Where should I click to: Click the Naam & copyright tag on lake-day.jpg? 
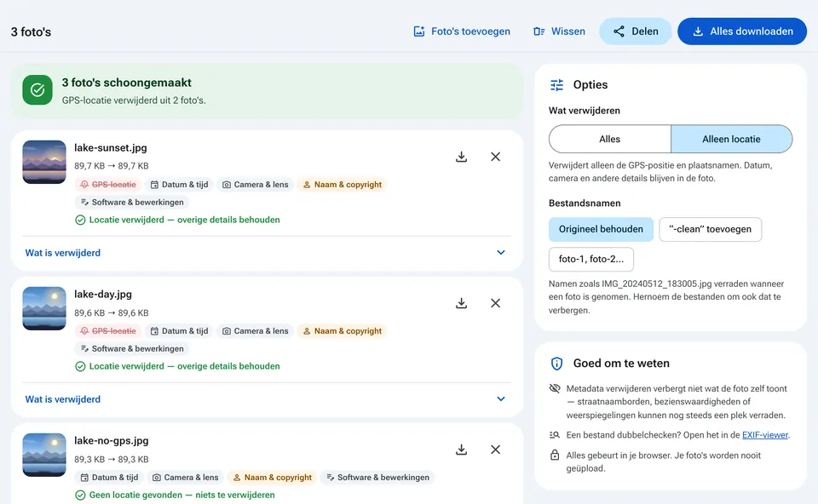pyautogui.click(x=343, y=331)
